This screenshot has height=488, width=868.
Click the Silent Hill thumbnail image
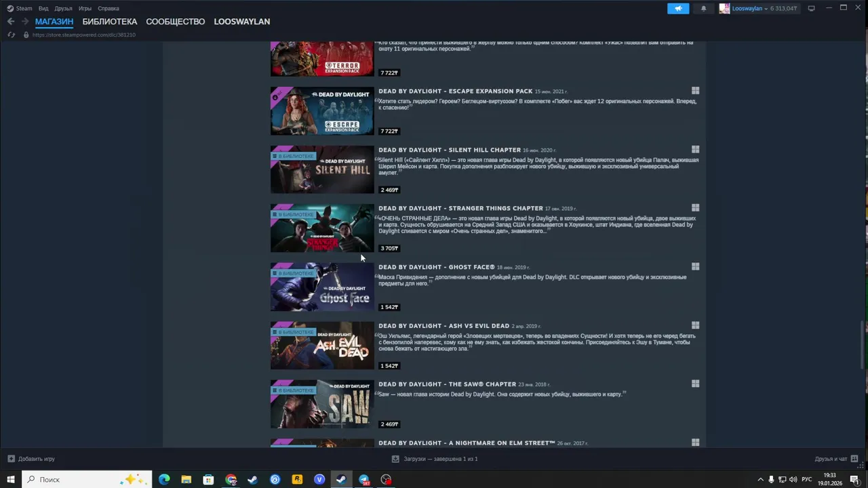tap(322, 169)
